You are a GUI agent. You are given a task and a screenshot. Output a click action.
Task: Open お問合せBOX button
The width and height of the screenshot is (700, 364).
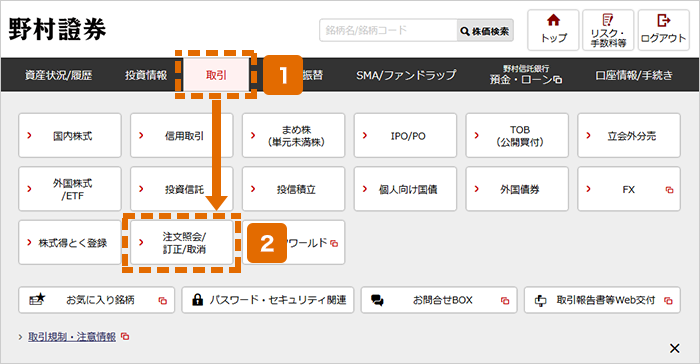tap(439, 300)
